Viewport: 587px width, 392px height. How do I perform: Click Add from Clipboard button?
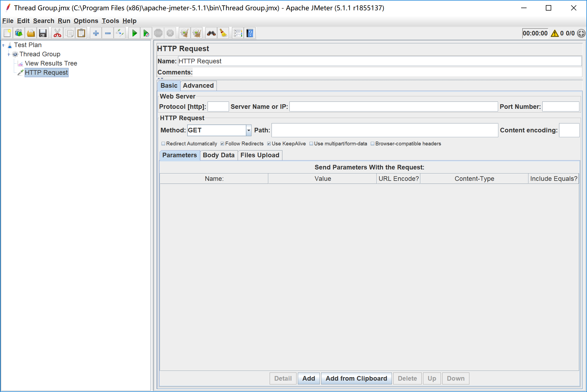(356, 378)
